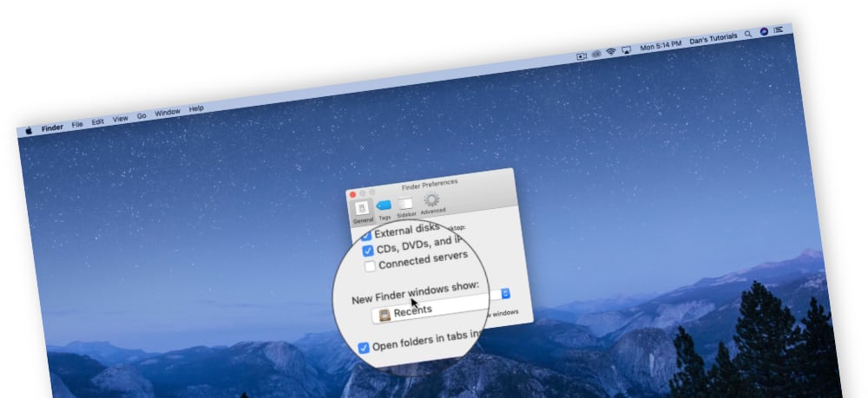Open Spotlight search magnifier
The width and height of the screenshot is (868, 398).
click(x=748, y=34)
